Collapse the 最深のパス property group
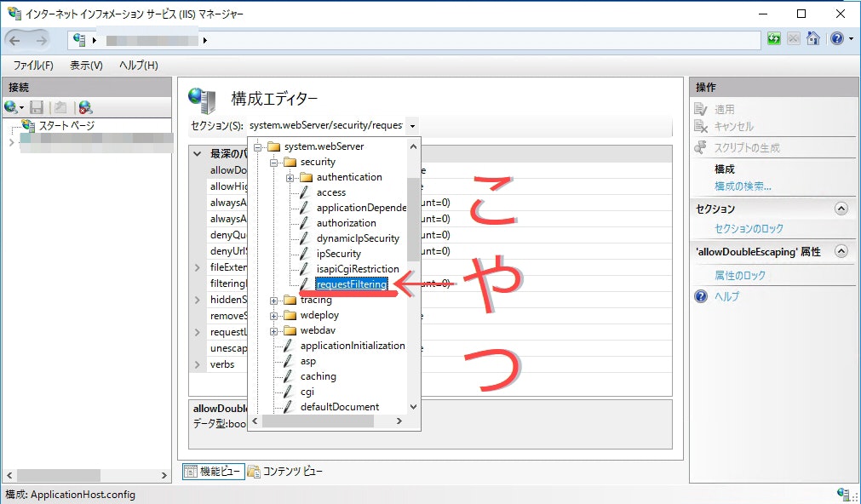The height and width of the screenshot is (504, 861). point(197,154)
